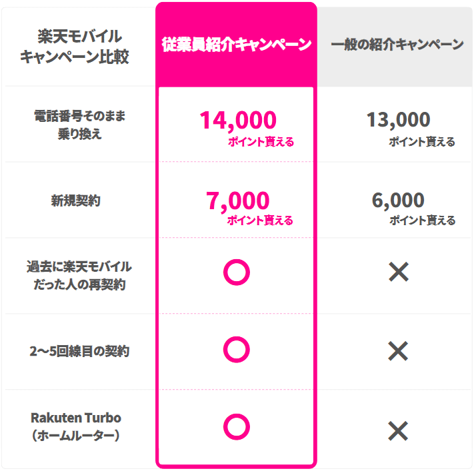Click the 過去に楽天モバイルだった人の再契約 label
This screenshot has width=476, height=473.
pos(79,276)
